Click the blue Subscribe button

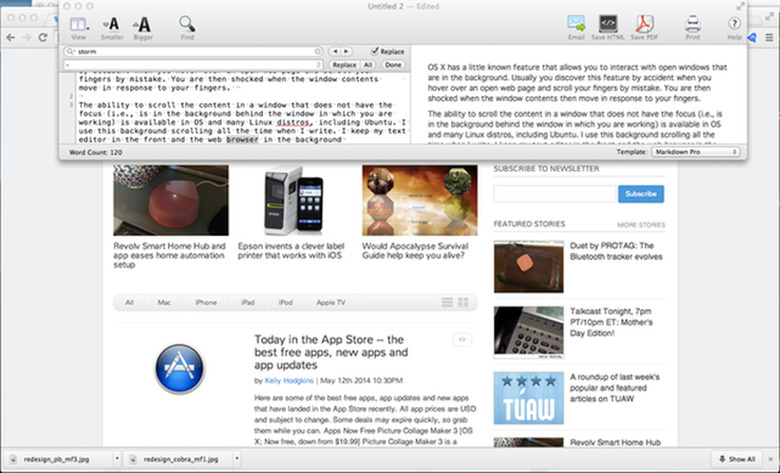640,194
